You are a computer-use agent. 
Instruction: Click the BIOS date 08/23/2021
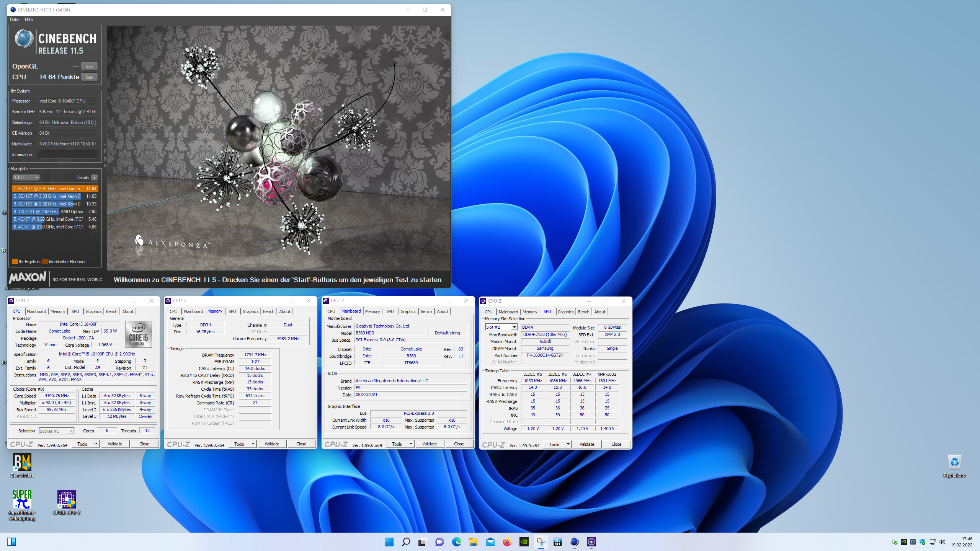(411, 395)
